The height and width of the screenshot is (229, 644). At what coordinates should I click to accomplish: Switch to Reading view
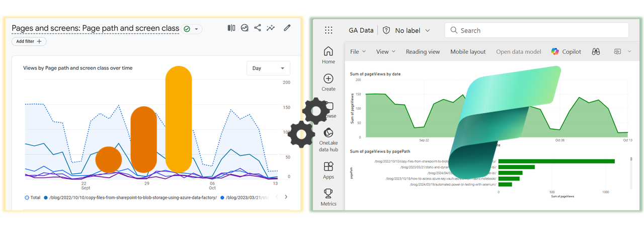tap(423, 51)
